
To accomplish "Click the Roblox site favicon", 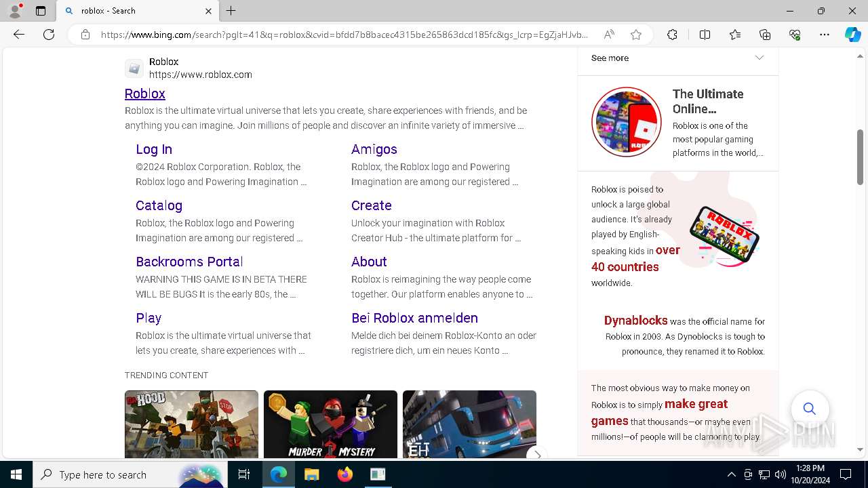I will 134,68.
